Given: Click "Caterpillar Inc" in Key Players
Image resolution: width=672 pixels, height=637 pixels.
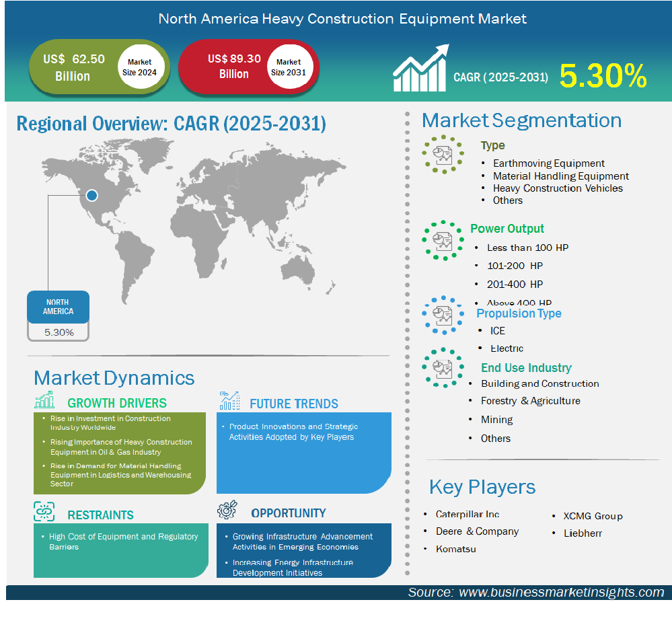Looking at the screenshot, I should tap(467, 514).
